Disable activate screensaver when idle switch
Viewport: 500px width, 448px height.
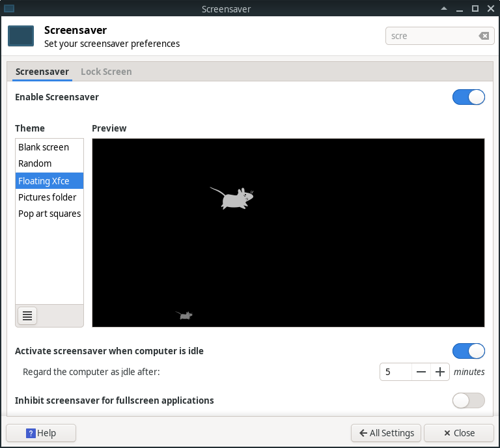(x=468, y=351)
